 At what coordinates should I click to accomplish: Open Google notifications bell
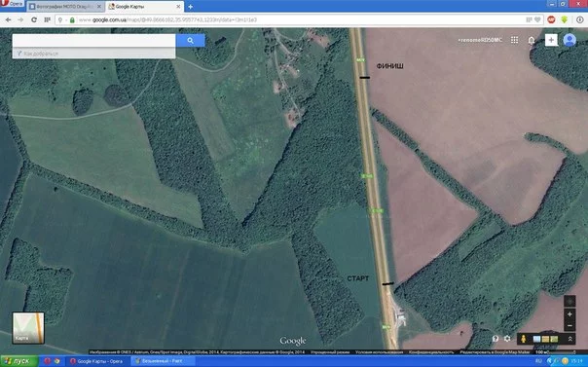(532, 40)
